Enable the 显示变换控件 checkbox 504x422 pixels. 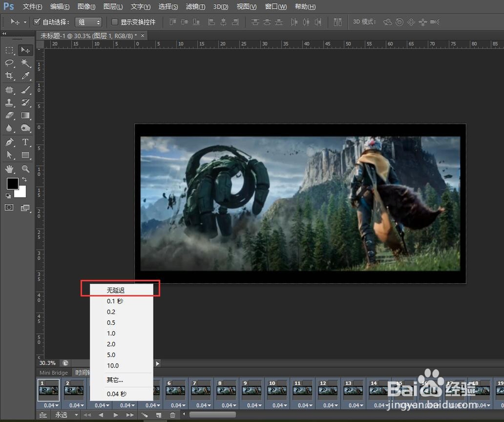pos(114,22)
